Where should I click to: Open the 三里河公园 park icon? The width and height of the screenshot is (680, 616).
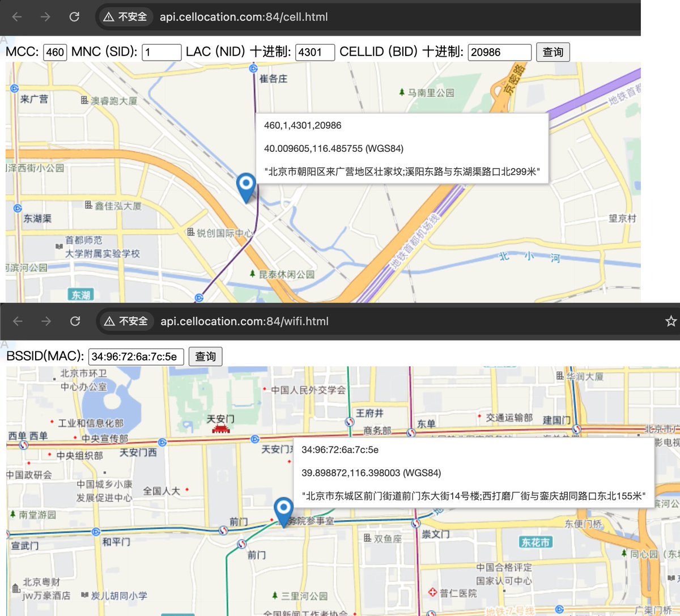point(275,596)
